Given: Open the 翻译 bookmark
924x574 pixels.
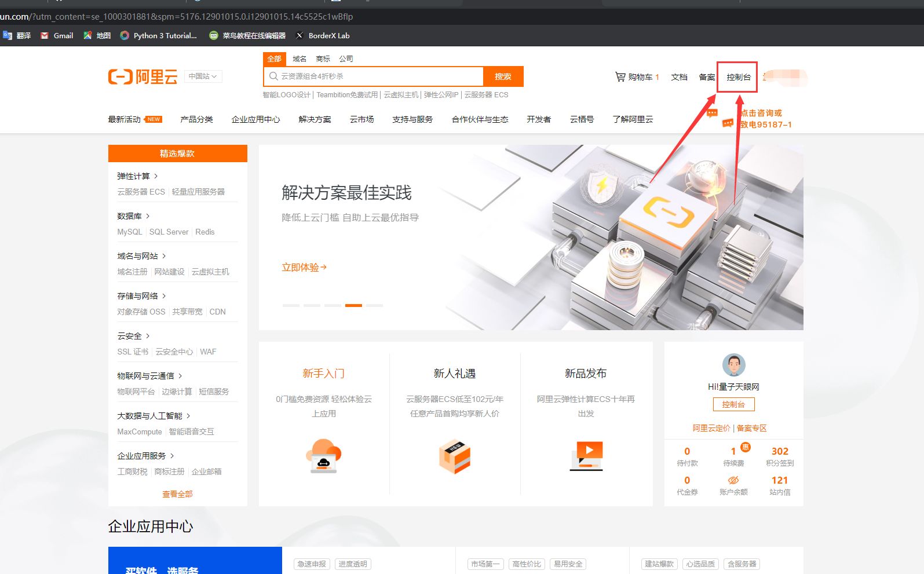Looking at the screenshot, I should click(17, 35).
